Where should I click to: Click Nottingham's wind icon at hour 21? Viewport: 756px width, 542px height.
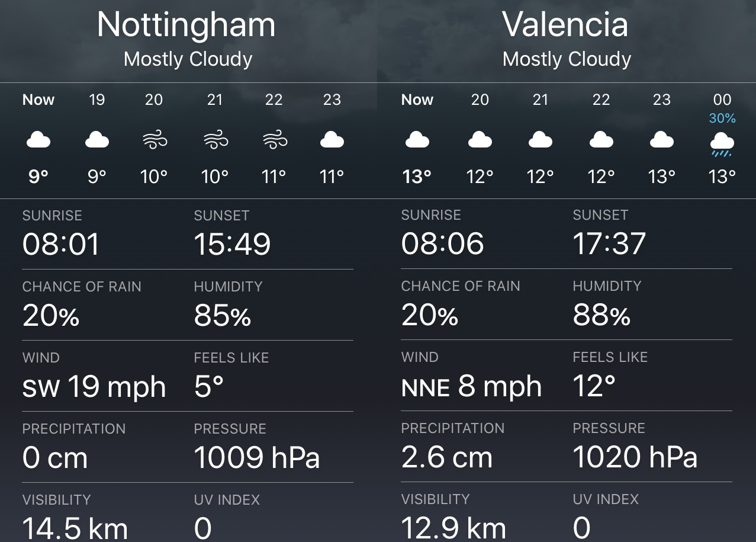(215, 140)
